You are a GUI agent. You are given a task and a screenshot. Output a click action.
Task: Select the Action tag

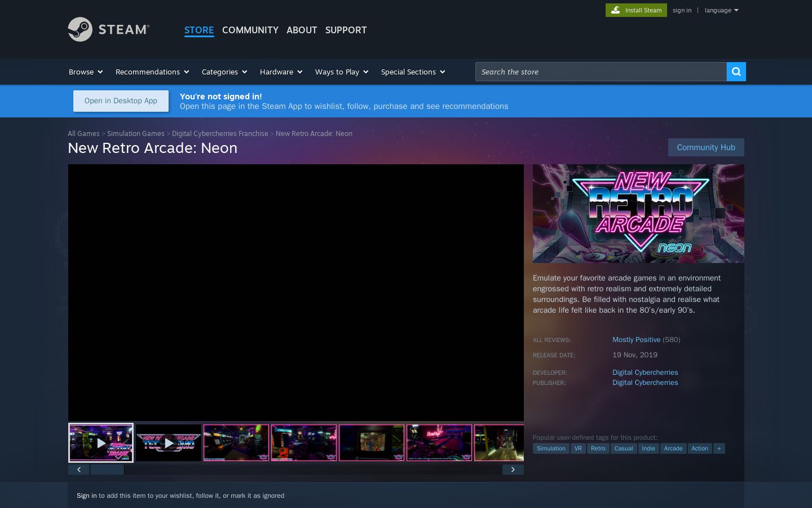click(x=700, y=449)
